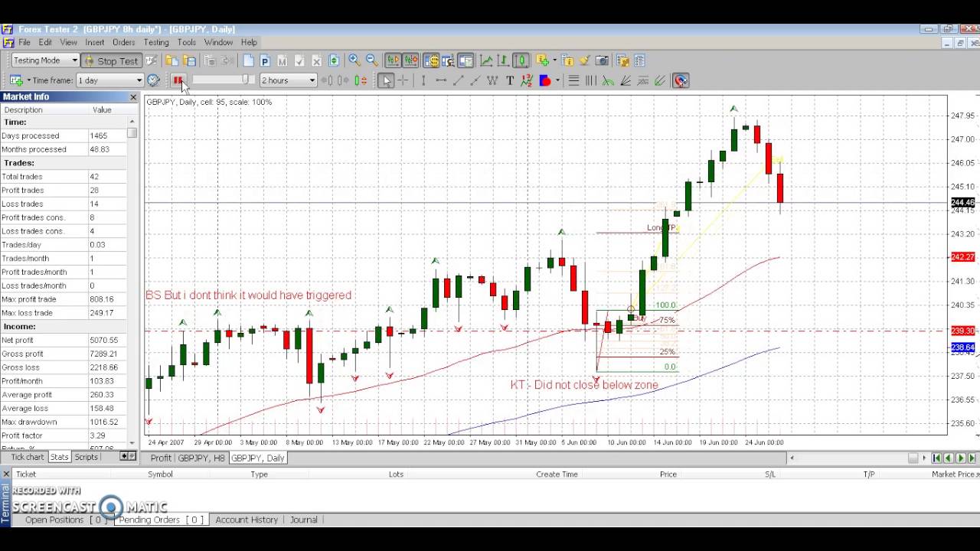Click the open project folder icon
The image size is (980, 551).
pos(171,60)
